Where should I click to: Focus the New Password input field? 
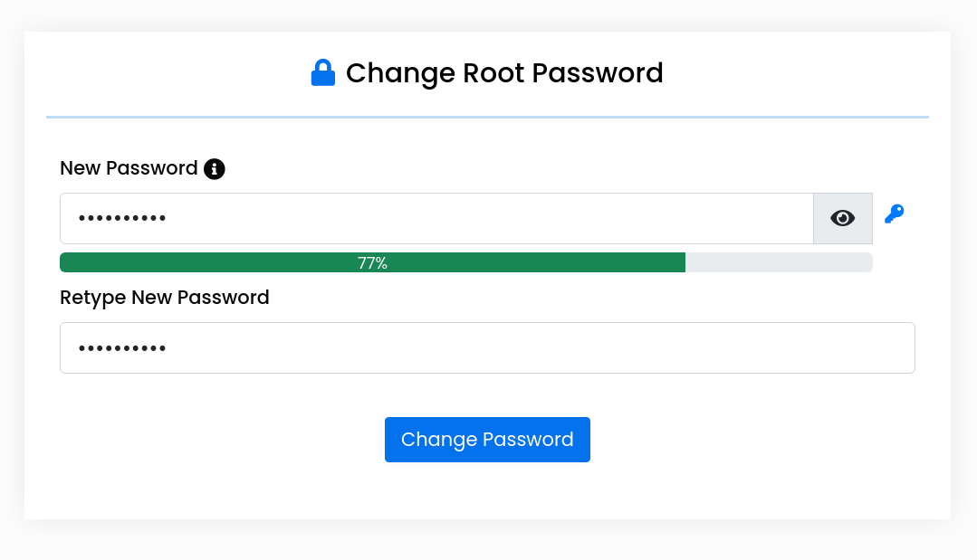click(x=435, y=218)
